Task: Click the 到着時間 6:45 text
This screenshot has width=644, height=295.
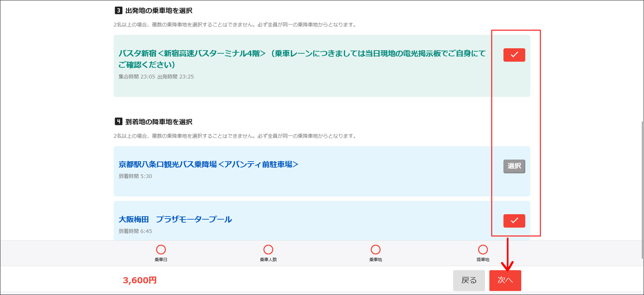Action: coord(135,231)
